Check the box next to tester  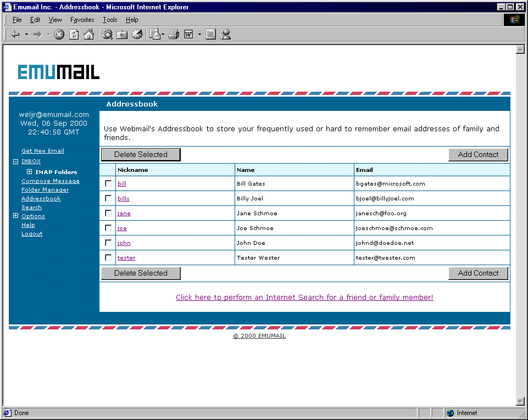[108, 257]
